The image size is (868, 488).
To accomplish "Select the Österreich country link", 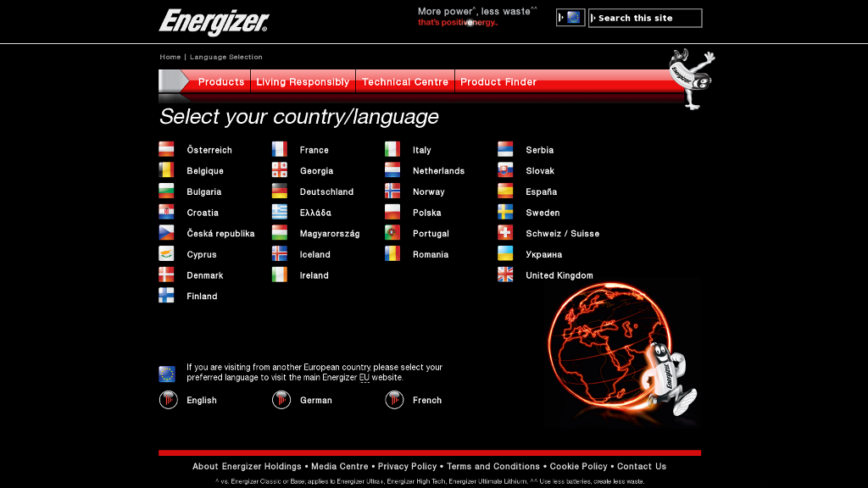I will (209, 150).
